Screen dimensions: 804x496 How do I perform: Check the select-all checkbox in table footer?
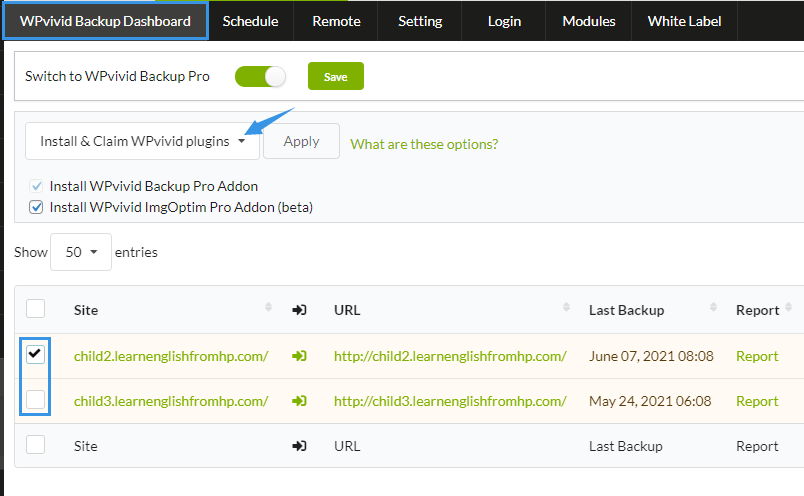35,445
